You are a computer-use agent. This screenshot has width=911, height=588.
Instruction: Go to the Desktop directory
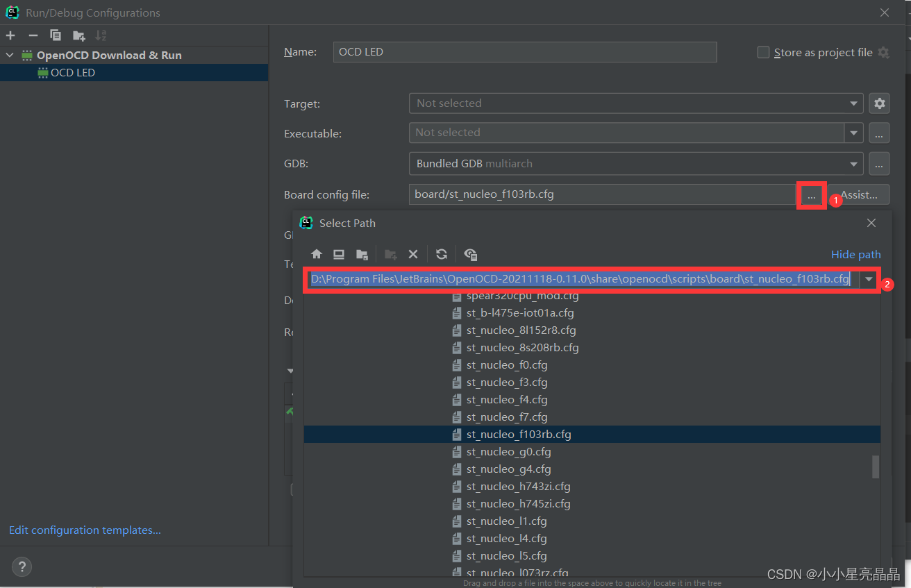(x=339, y=254)
